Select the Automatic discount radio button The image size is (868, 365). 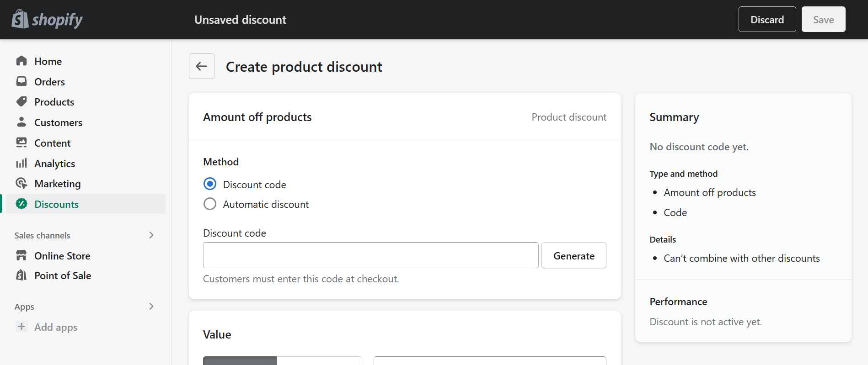[x=210, y=204]
